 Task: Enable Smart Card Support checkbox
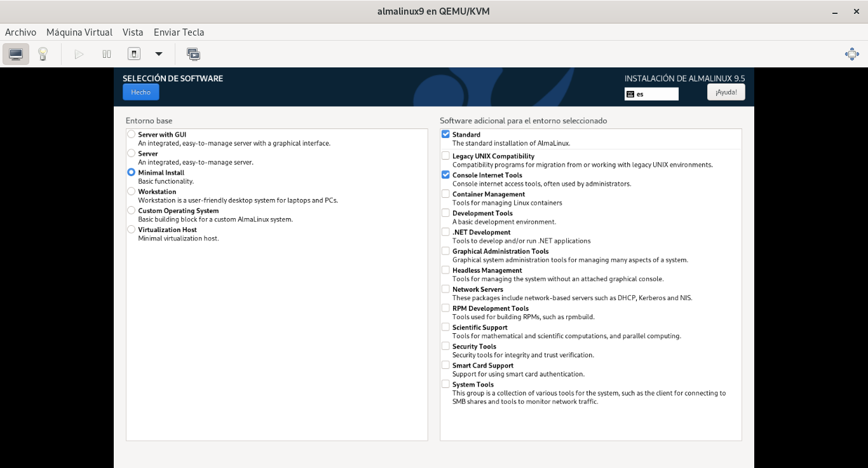tap(445, 366)
